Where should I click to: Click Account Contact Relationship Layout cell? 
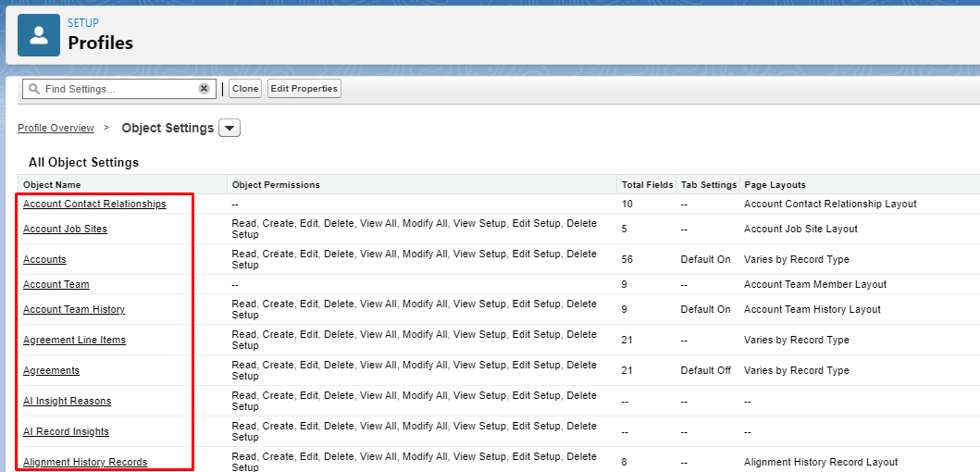point(830,204)
